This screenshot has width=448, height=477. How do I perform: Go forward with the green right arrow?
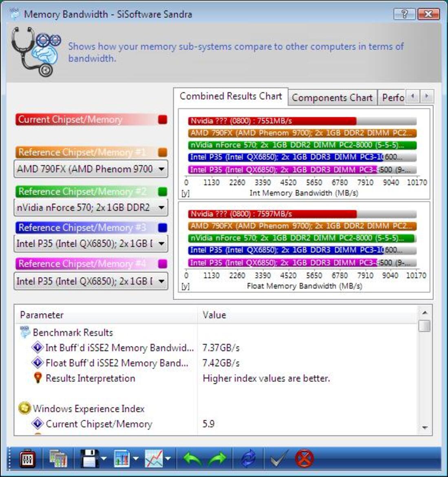click(217, 459)
